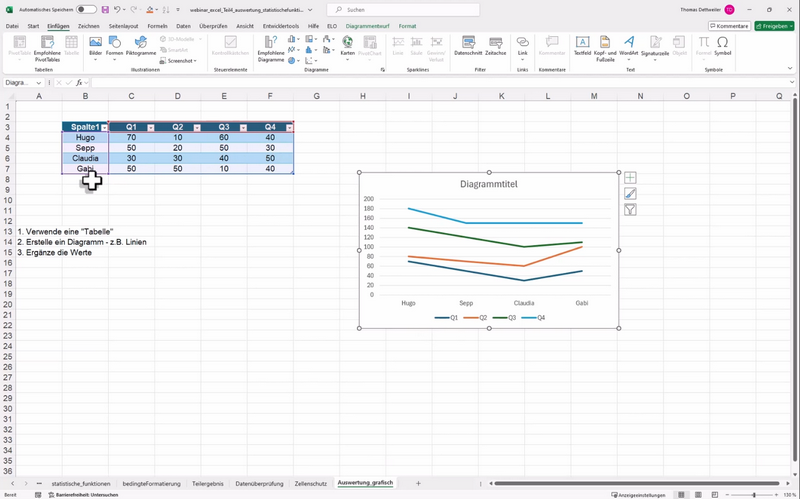Screen dimensions: 800x499
Task: Adjust the zoom slider in status bar
Action: tap(755, 494)
